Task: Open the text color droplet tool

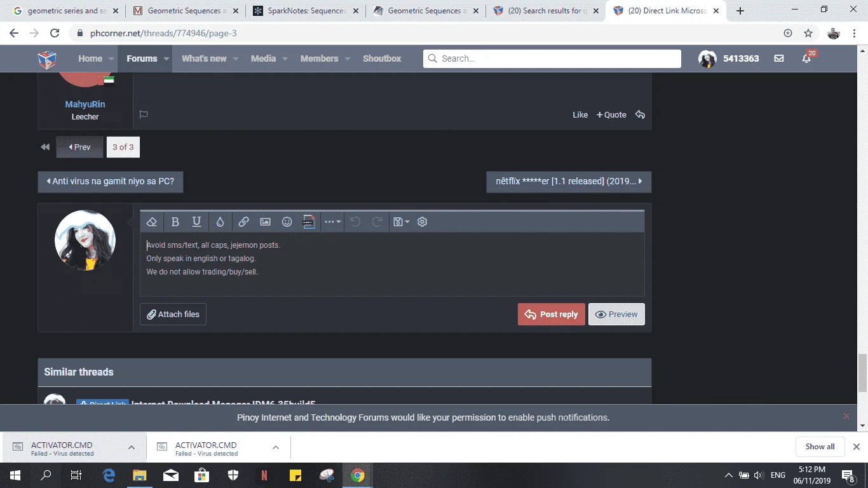Action: 220,222
